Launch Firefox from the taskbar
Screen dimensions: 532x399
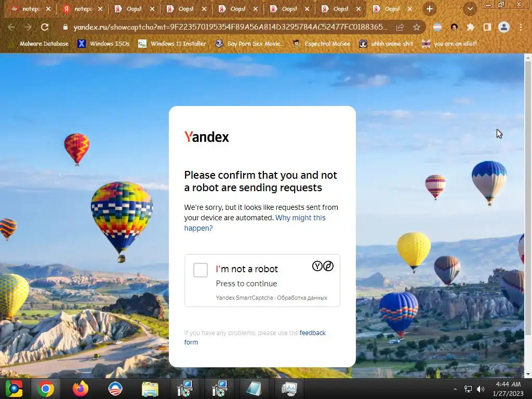81,389
